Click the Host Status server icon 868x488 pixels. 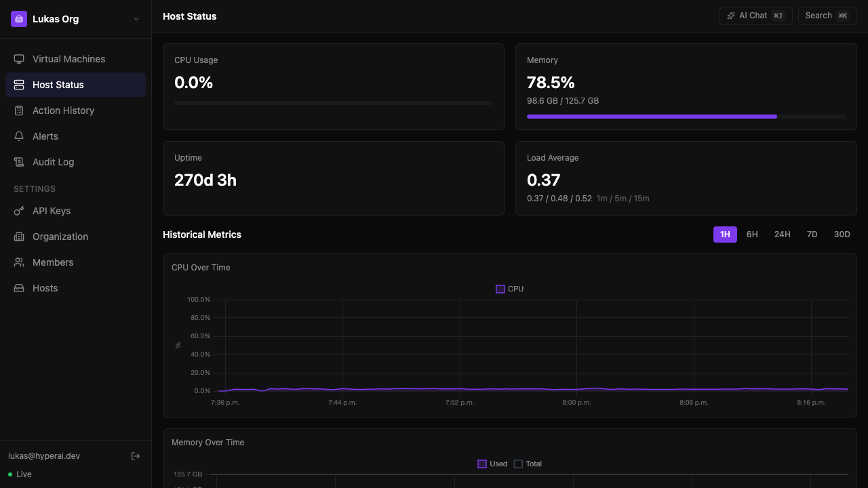tap(20, 85)
